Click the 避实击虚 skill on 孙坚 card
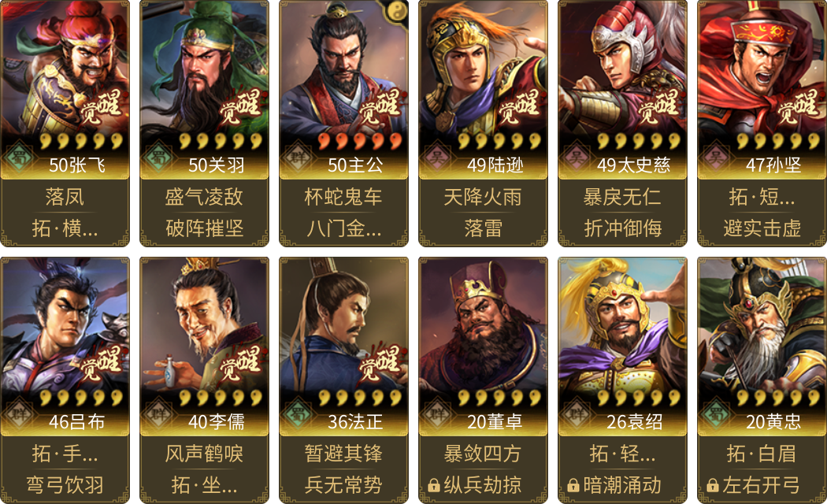The width and height of the screenshot is (827, 504). click(x=762, y=228)
